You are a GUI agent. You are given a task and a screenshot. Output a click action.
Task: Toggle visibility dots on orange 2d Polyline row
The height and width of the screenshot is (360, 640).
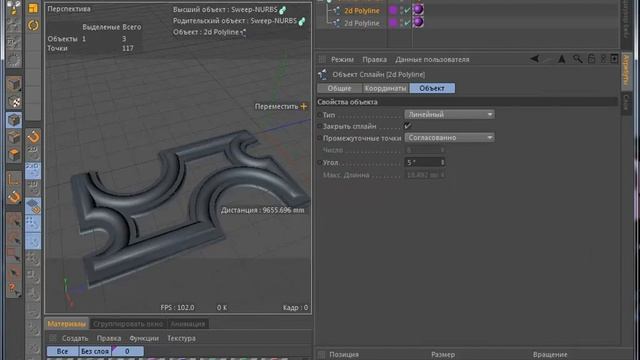tap(402, 11)
